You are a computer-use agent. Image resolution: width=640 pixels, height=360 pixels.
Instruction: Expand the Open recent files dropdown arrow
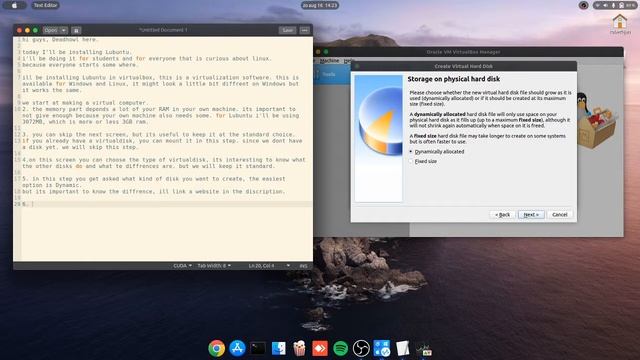tap(64, 30)
